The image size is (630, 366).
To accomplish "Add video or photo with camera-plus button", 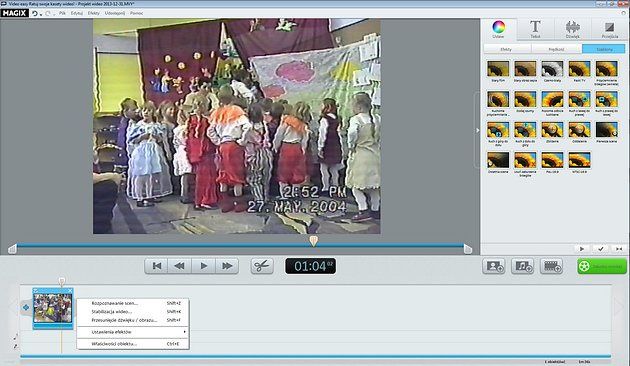I will [493, 266].
